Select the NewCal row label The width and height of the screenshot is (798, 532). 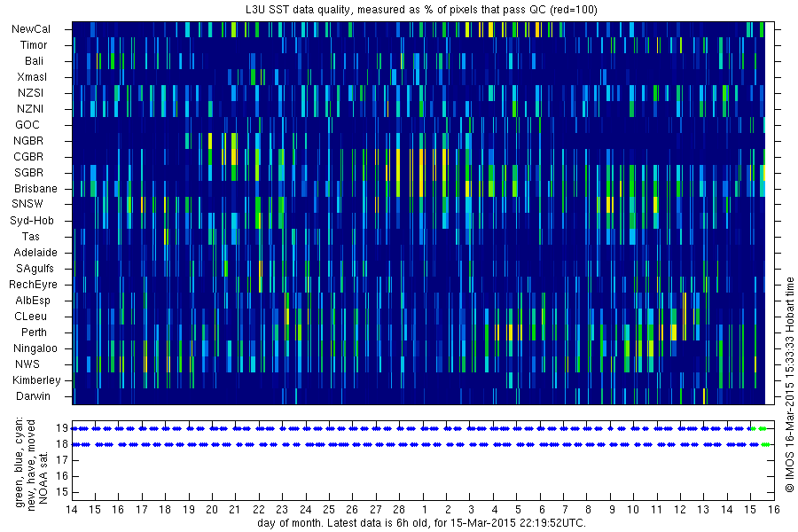point(31,29)
